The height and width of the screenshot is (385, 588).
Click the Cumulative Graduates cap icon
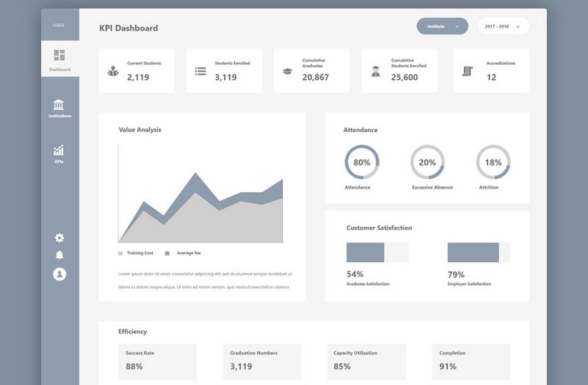pyautogui.click(x=287, y=71)
